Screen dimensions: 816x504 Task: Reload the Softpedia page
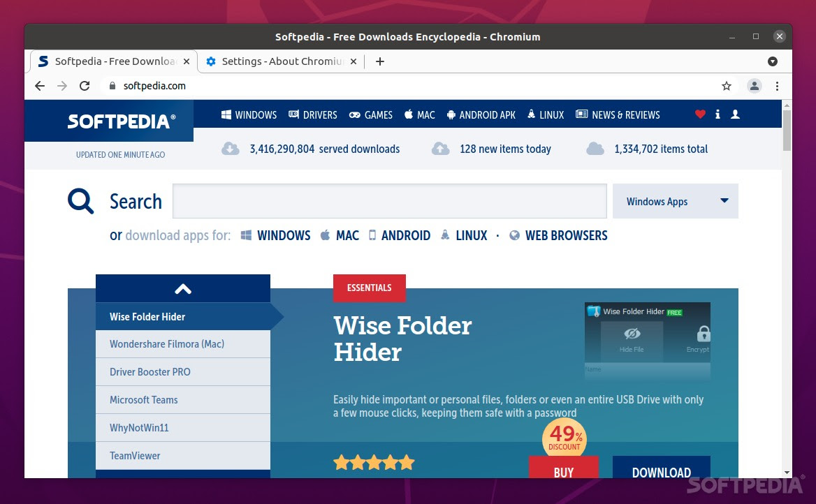85,86
